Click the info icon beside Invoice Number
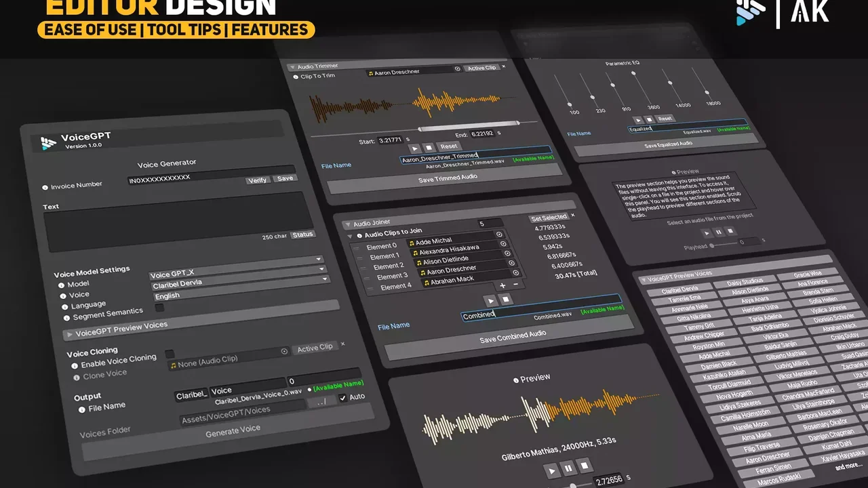The height and width of the screenshot is (488, 868). tap(45, 188)
